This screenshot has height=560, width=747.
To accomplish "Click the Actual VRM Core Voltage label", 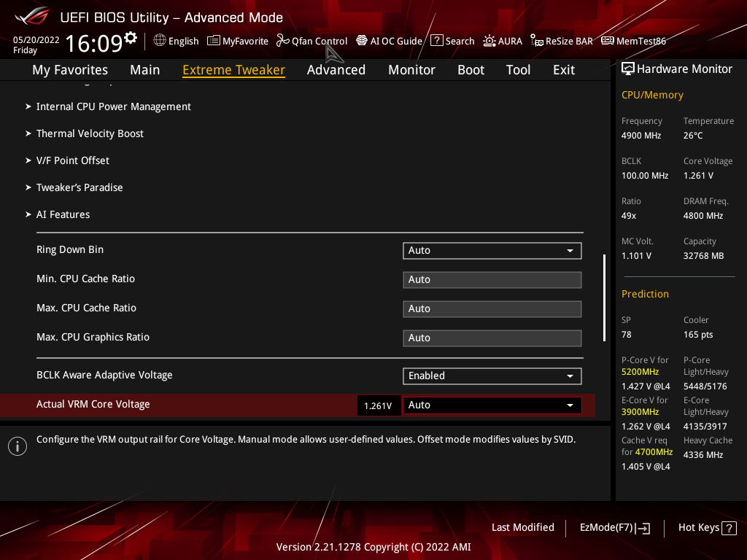I will point(93,404).
